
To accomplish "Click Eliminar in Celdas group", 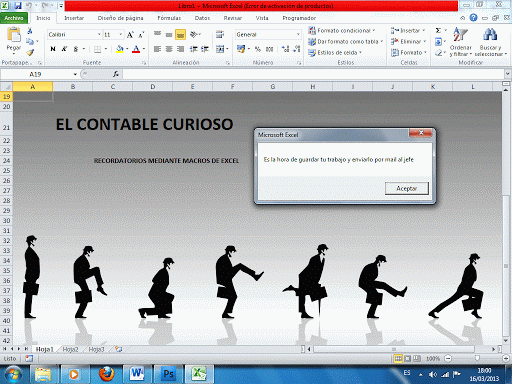I will pyautogui.click(x=409, y=42).
